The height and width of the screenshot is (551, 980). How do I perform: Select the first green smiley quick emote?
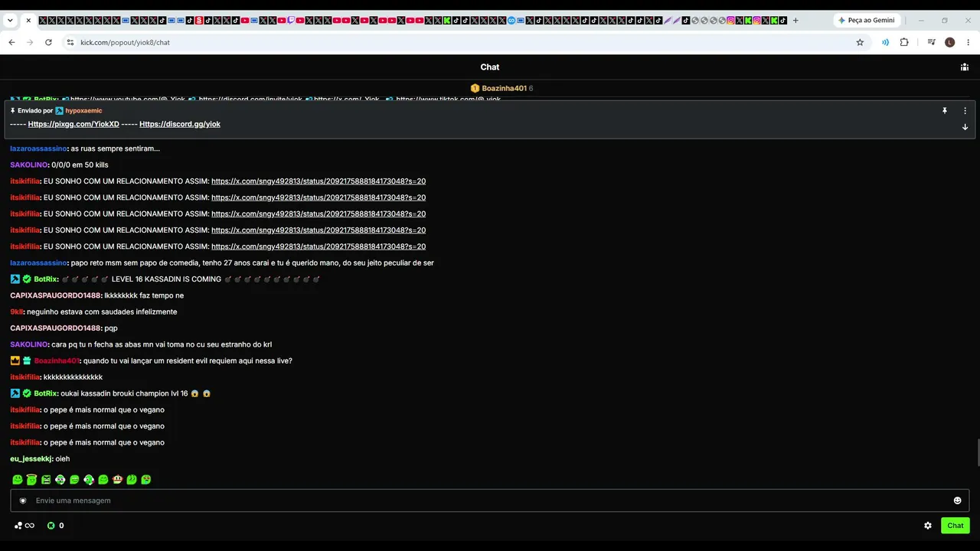click(x=18, y=480)
